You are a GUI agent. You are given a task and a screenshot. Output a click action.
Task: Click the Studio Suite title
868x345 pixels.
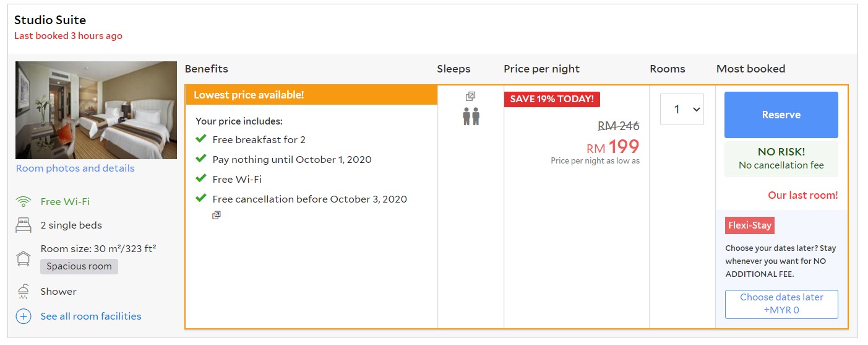point(50,20)
